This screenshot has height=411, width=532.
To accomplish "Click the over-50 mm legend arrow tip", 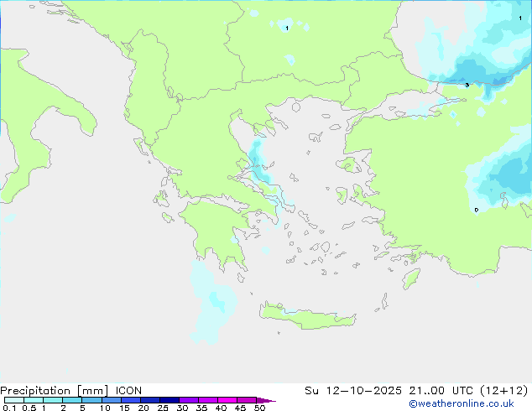I will 266,401.
